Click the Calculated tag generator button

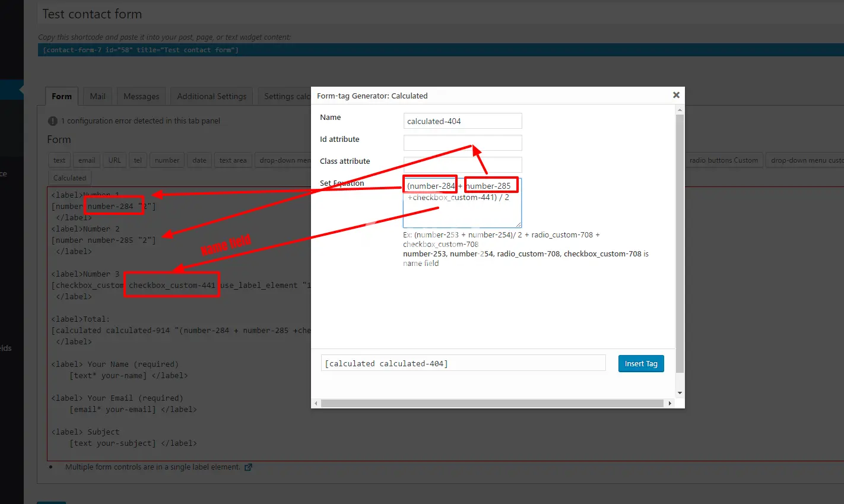click(69, 177)
